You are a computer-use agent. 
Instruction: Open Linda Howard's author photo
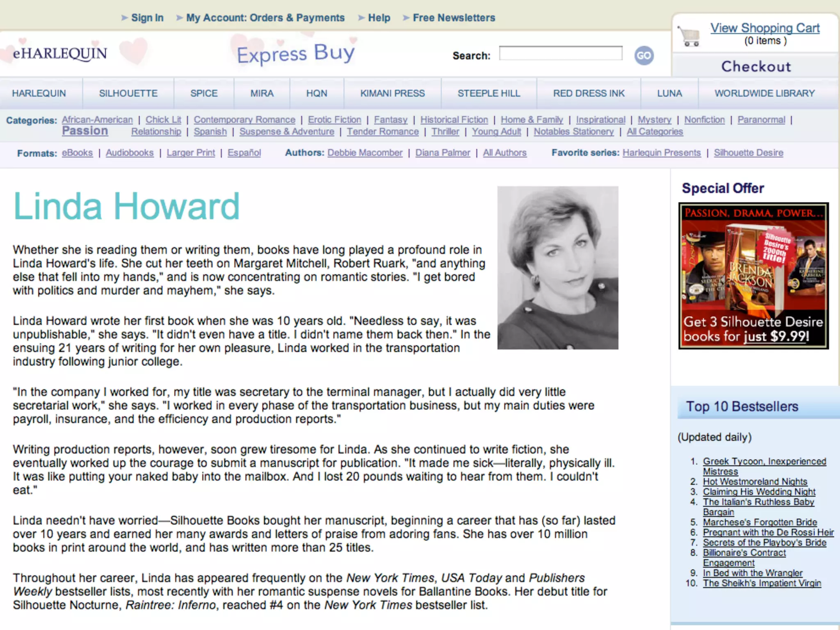(x=557, y=268)
